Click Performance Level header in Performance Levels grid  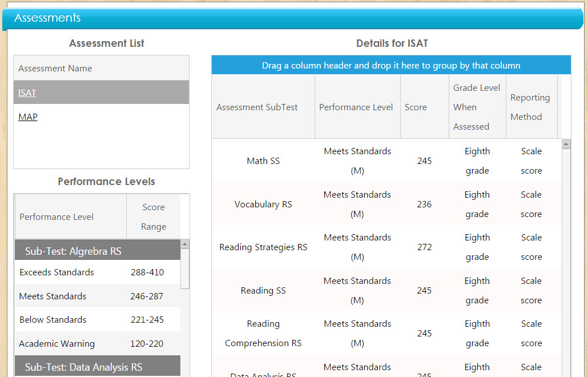click(70, 216)
